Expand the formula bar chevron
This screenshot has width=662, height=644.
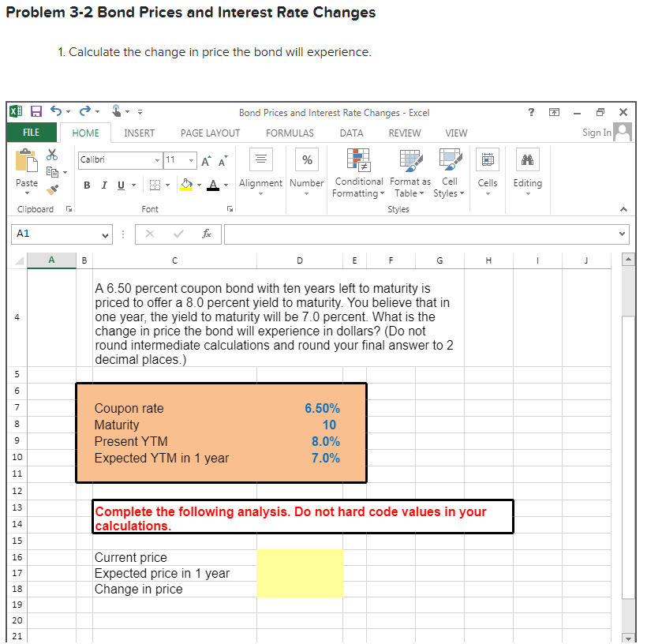tap(622, 234)
